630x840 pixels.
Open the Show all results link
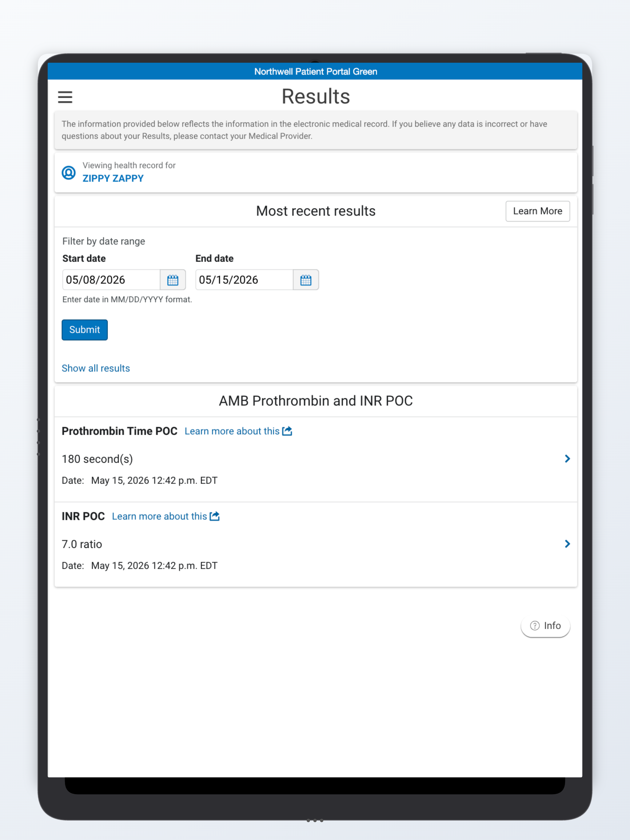[x=96, y=368]
